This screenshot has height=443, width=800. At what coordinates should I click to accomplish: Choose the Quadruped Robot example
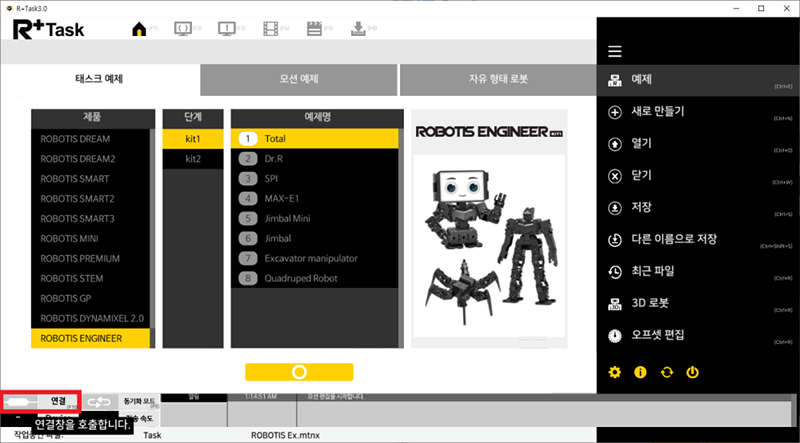tap(316, 279)
